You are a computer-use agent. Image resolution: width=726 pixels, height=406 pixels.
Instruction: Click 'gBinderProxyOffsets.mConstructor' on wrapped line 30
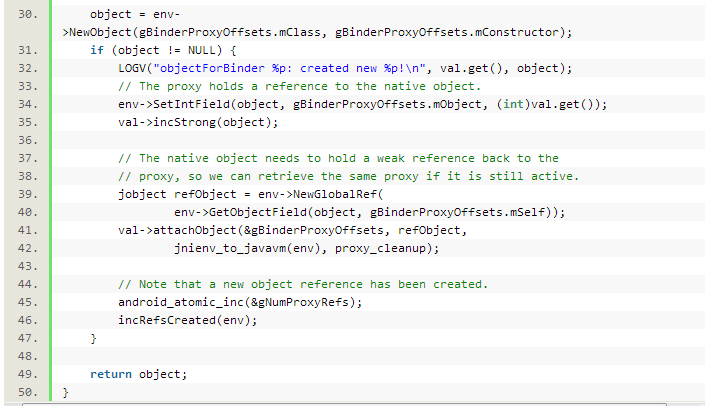click(x=447, y=32)
